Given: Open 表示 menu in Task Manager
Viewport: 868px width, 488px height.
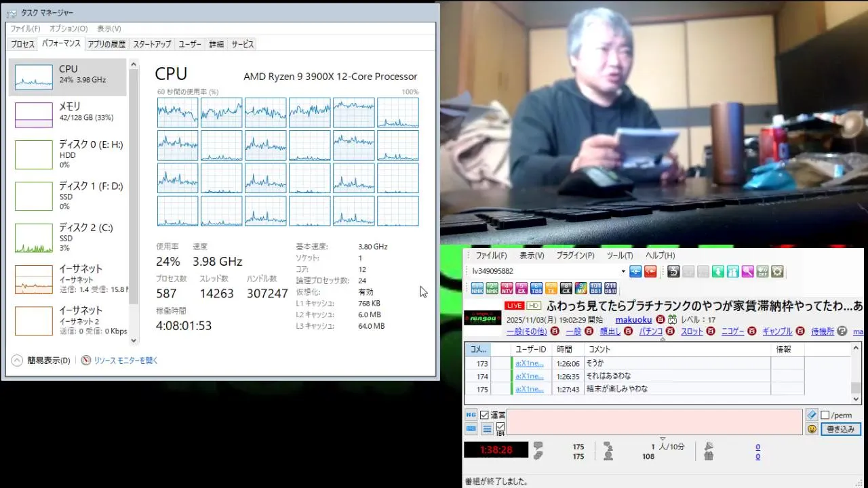Looking at the screenshot, I should point(108,28).
